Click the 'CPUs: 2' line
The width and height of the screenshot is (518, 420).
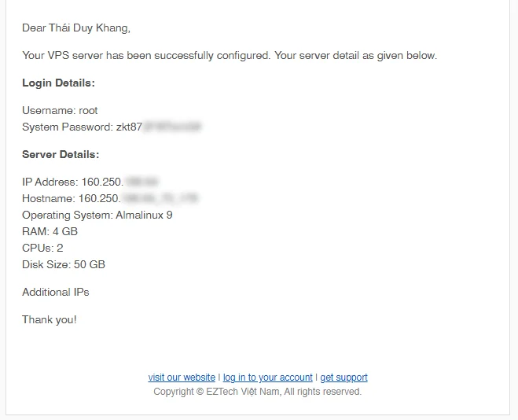click(42, 248)
